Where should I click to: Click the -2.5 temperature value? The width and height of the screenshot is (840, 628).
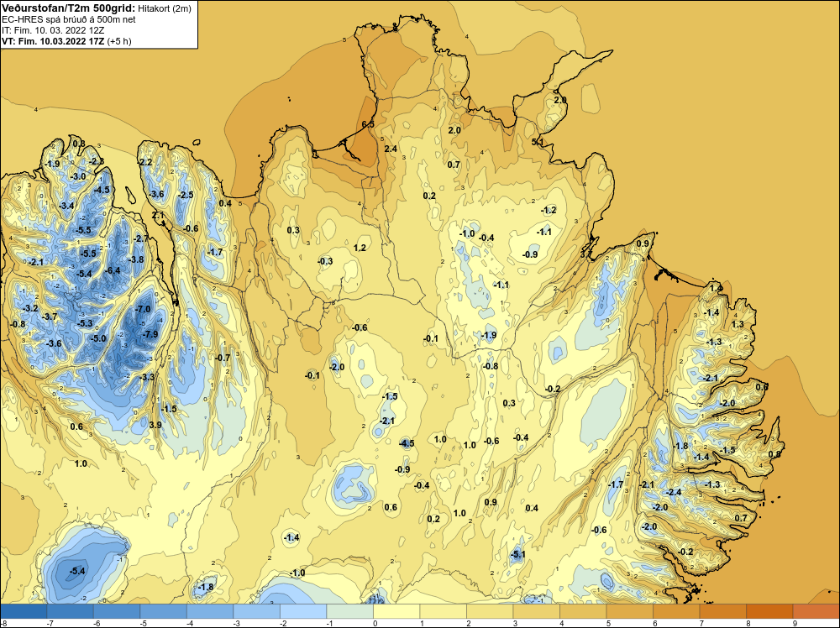point(185,195)
